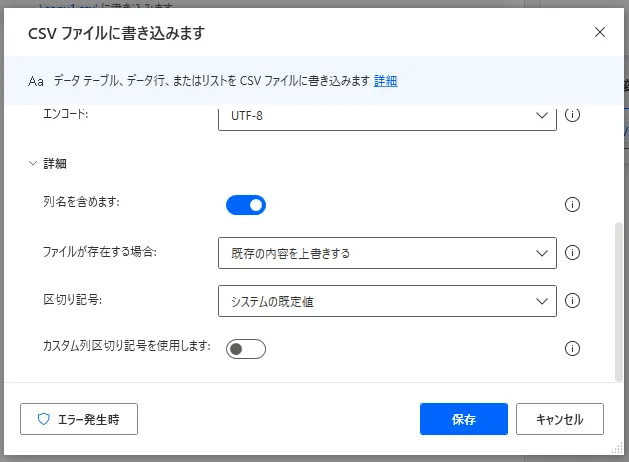Click the エラー発生時 button

(x=79, y=420)
